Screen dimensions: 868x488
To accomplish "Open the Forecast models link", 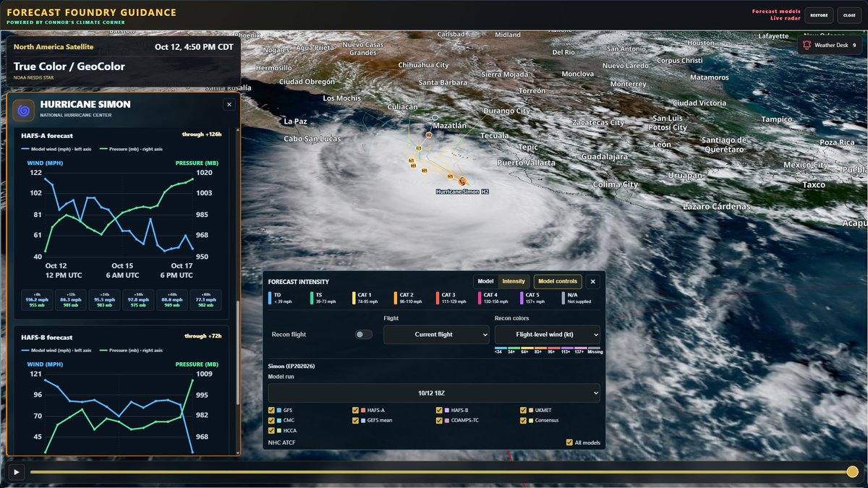I will tap(776, 11).
